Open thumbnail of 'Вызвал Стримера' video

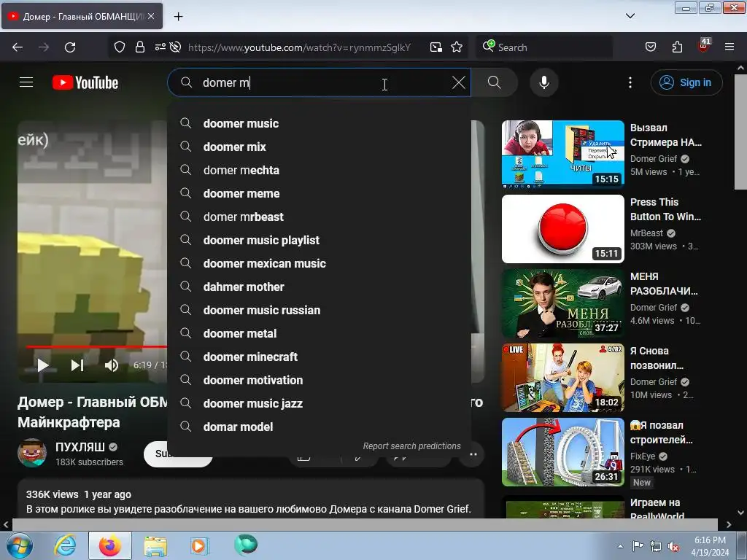(562, 155)
